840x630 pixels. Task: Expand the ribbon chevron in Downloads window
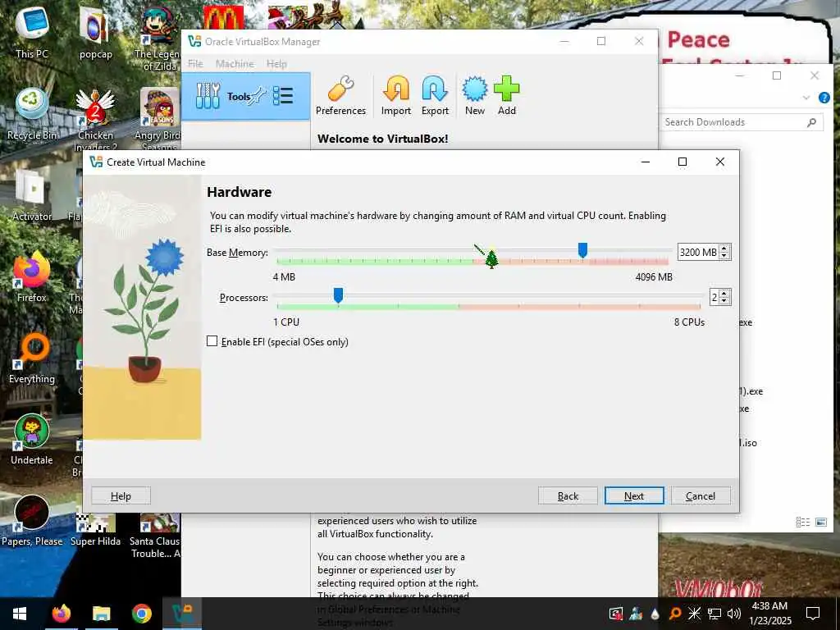click(806, 98)
